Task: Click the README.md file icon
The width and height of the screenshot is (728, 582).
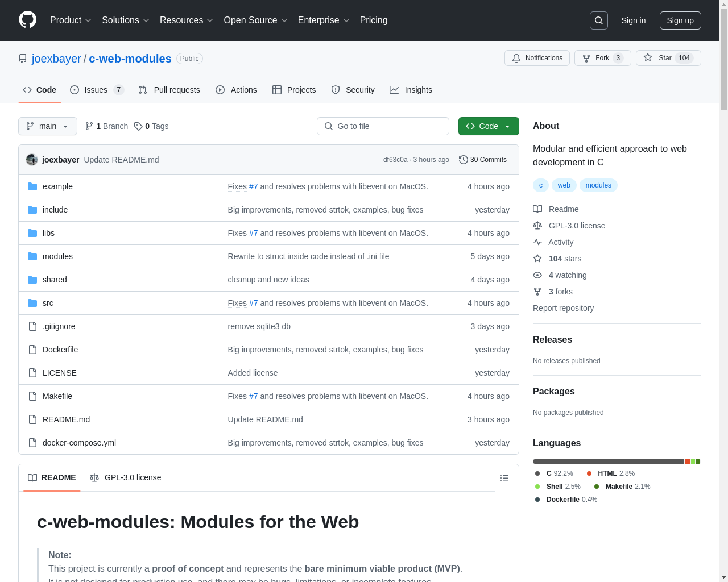Action: point(32,419)
